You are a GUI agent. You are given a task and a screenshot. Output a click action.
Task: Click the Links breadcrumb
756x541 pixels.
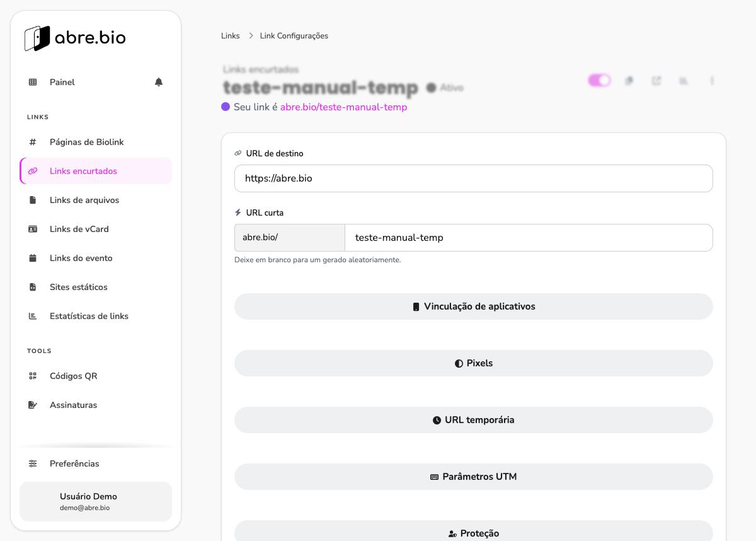tap(231, 36)
